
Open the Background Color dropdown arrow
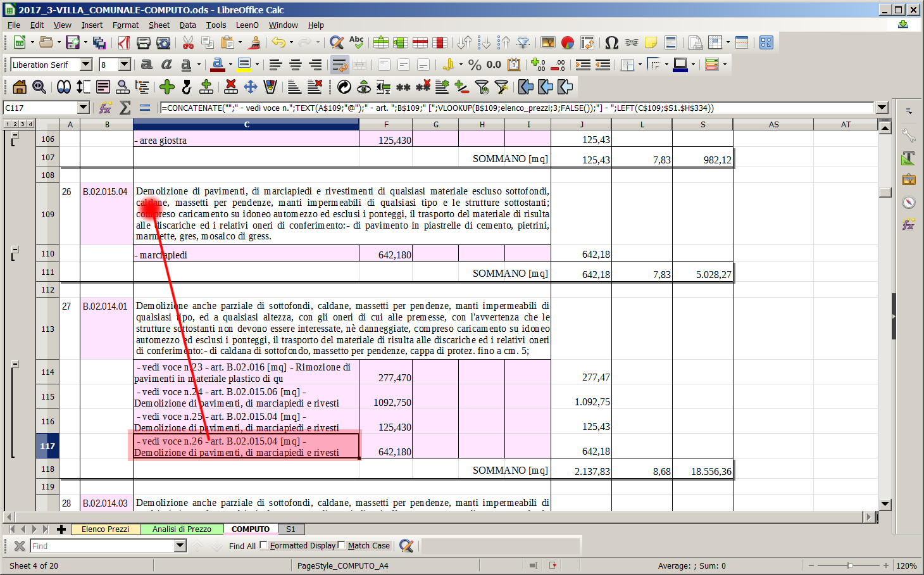click(x=257, y=65)
